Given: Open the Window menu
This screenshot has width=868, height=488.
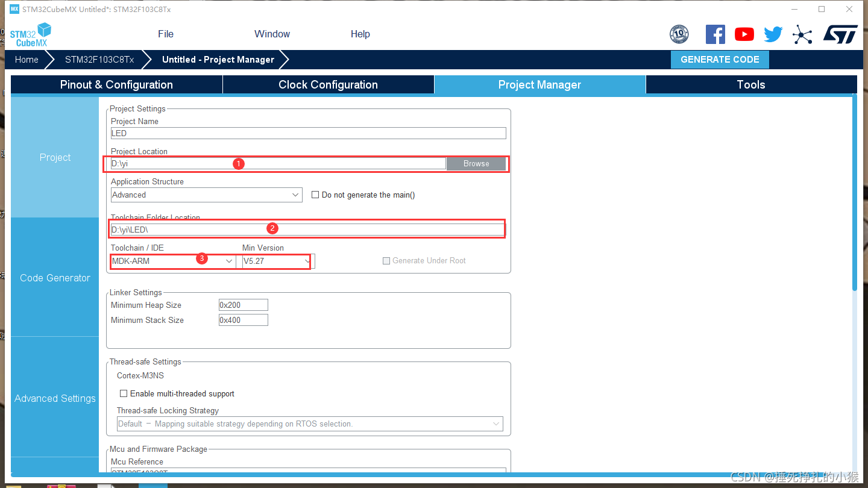Looking at the screenshot, I should 272,34.
